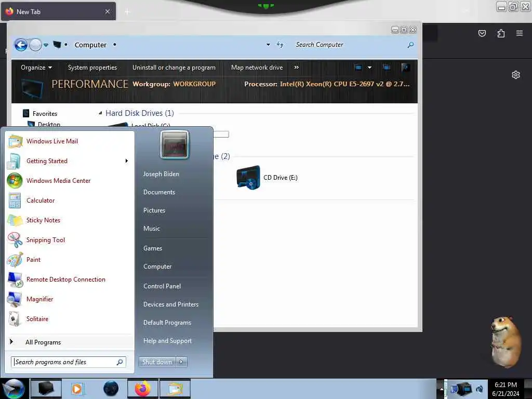Click the Forward arrow in Computer window

click(35, 45)
